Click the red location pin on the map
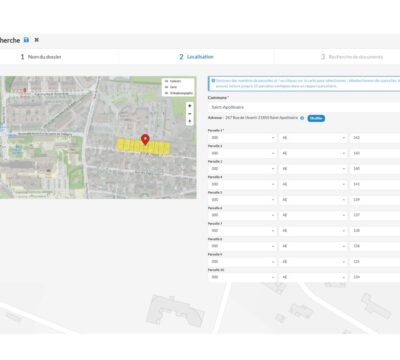400x360 pixels. click(145, 140)
